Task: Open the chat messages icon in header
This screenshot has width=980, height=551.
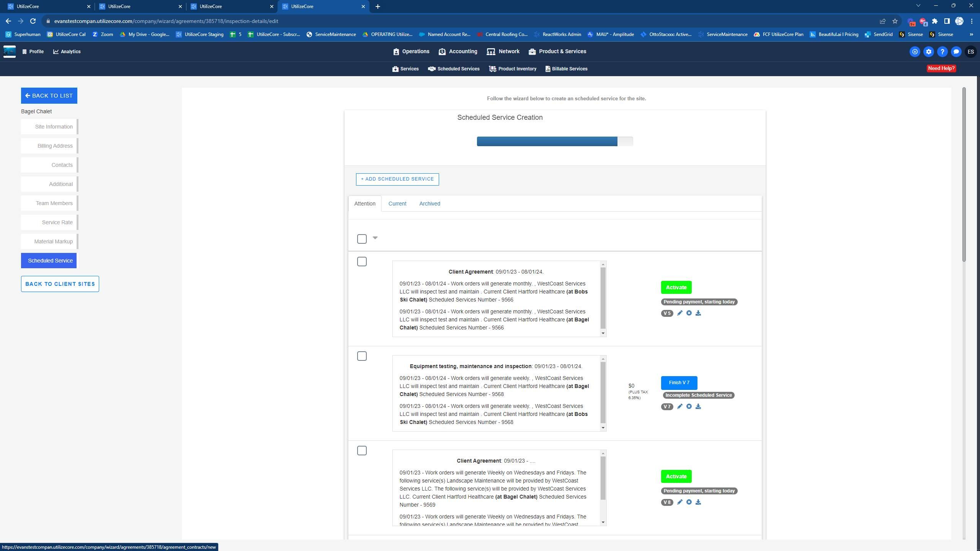Action: pos(956,52)
